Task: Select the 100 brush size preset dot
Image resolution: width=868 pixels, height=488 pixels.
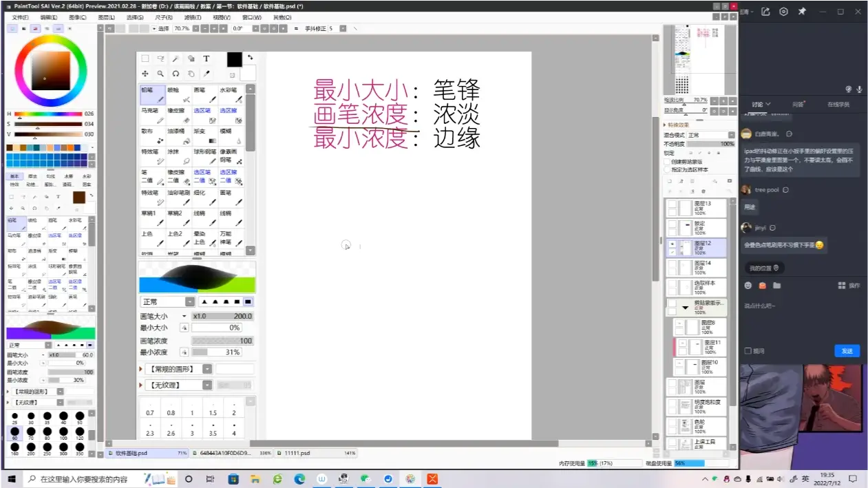Action: click(63, 431)
